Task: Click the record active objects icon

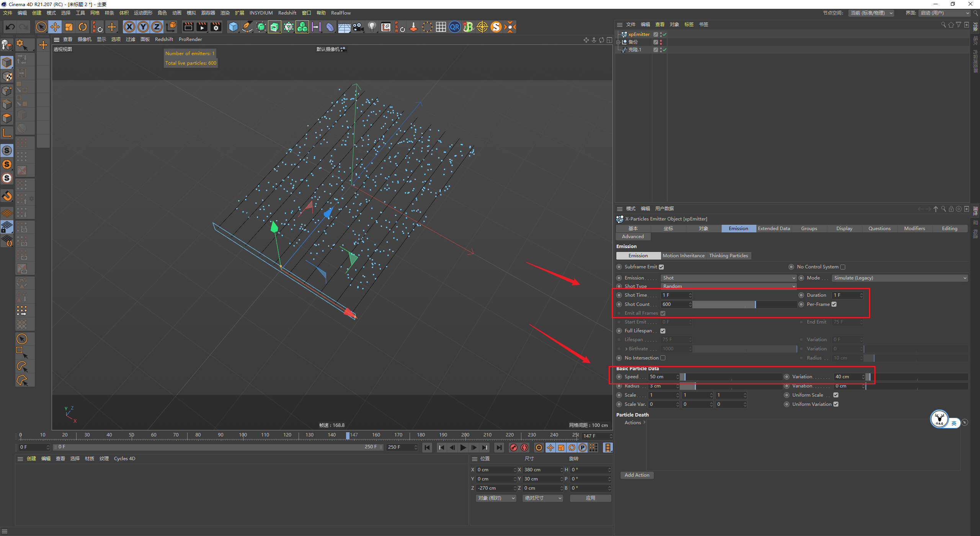Action: pos(514,448)
